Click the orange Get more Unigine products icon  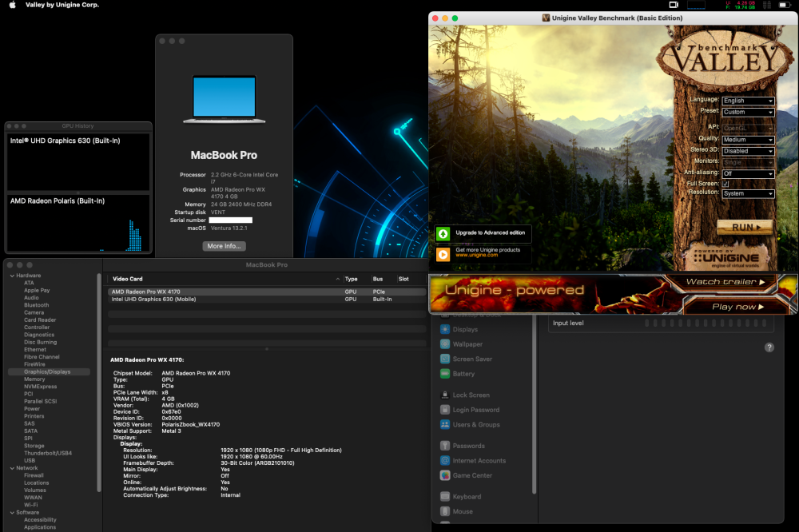[x=443, y=254]
